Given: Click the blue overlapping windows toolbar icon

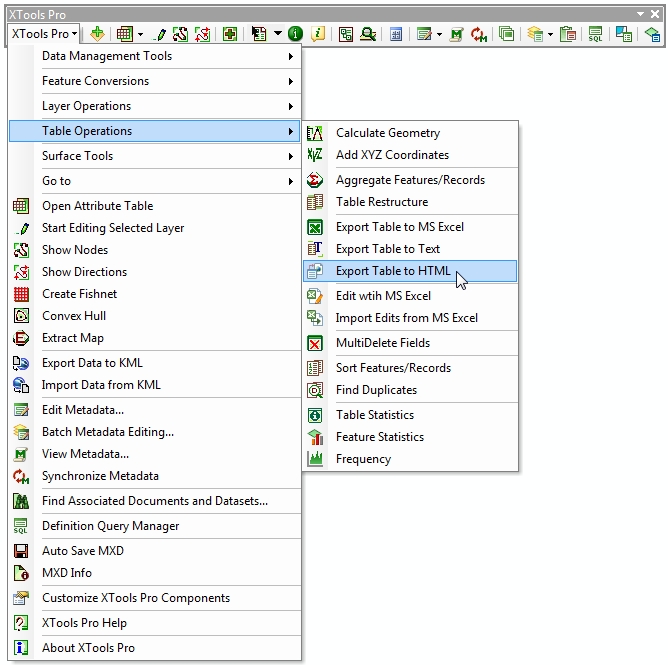Looking at the screenshot, I should pos(624,34).
